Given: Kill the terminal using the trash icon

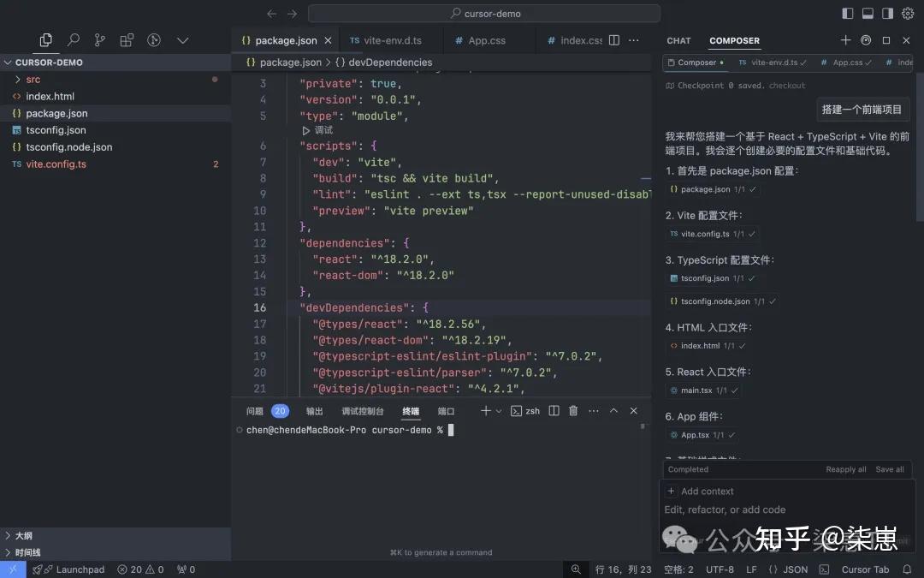Looking at the screenshot, I should (572, 410).
